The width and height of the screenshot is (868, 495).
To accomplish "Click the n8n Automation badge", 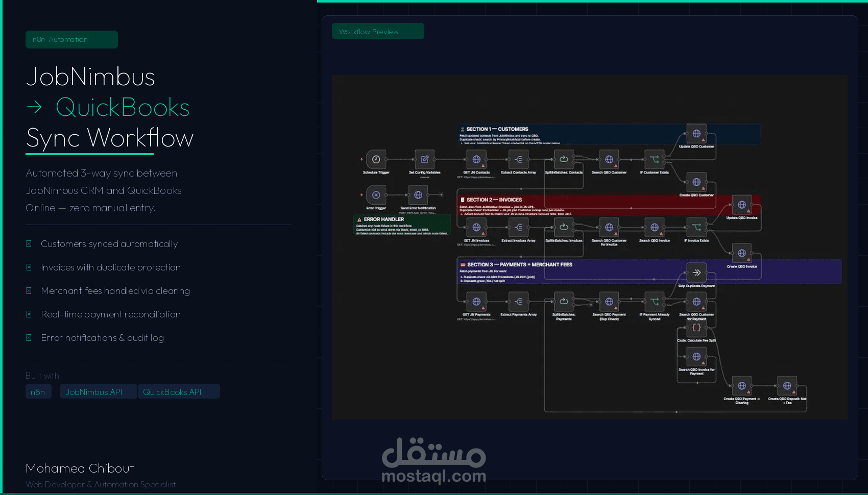I will pos(71,39).
